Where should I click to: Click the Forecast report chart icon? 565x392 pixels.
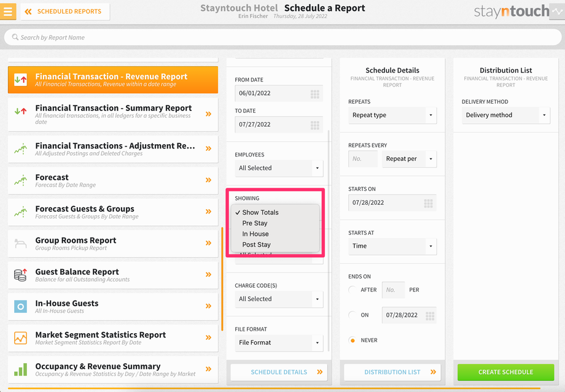[20, 180]
